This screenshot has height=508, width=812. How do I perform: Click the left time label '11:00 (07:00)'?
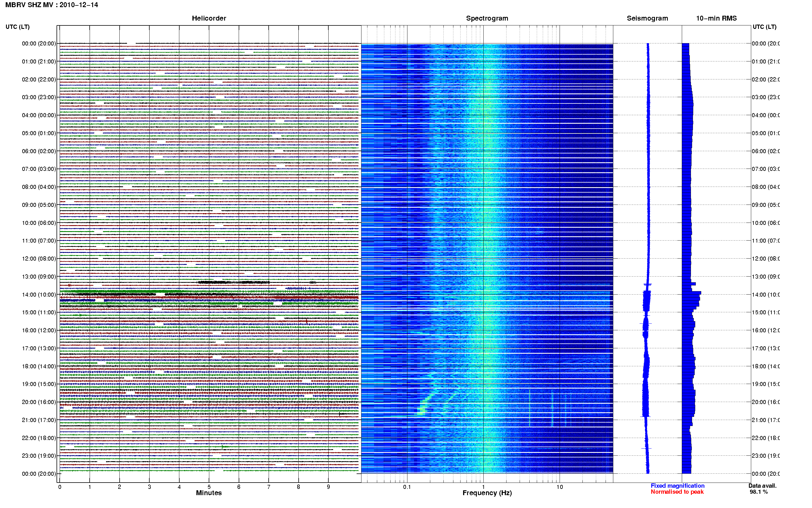39,241
